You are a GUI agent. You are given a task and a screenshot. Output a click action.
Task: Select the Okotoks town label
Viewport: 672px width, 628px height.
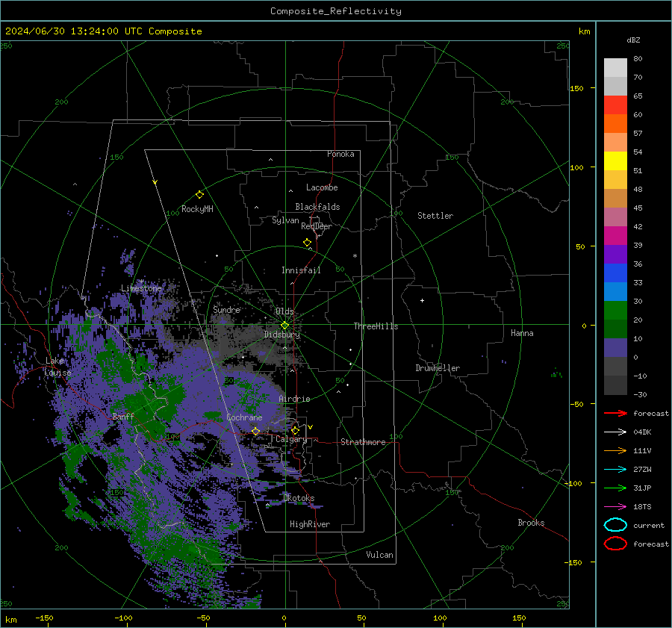299,498
